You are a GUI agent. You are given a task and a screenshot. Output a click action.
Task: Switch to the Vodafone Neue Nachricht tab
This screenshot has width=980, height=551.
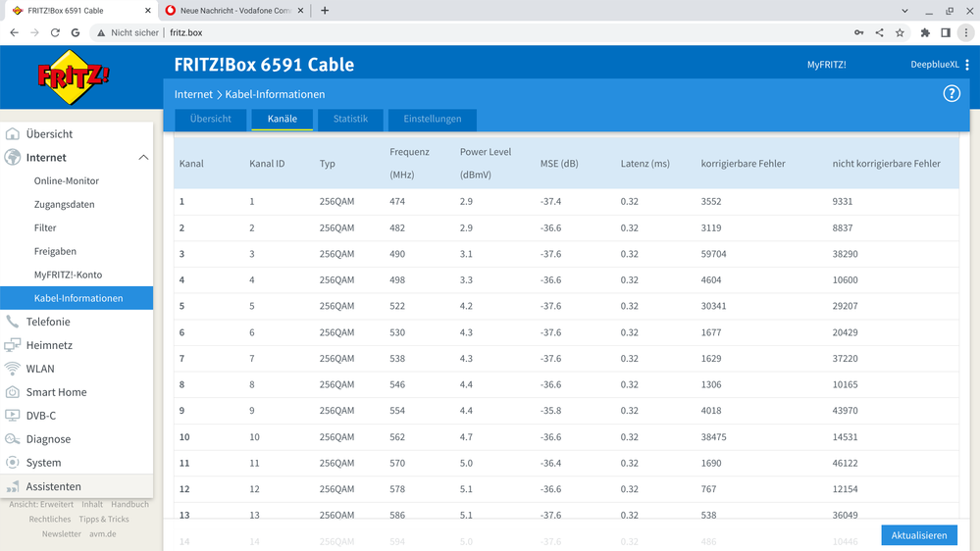(x=235, y=11)
